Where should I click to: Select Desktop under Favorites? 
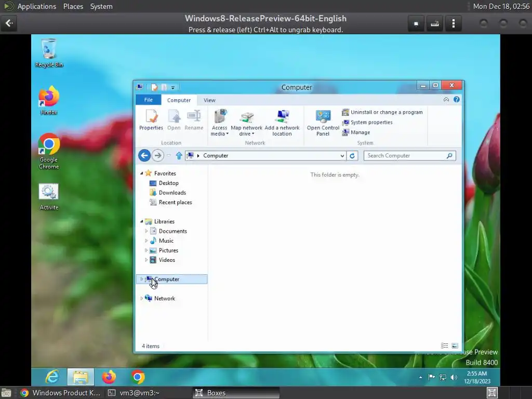point(164,183)
